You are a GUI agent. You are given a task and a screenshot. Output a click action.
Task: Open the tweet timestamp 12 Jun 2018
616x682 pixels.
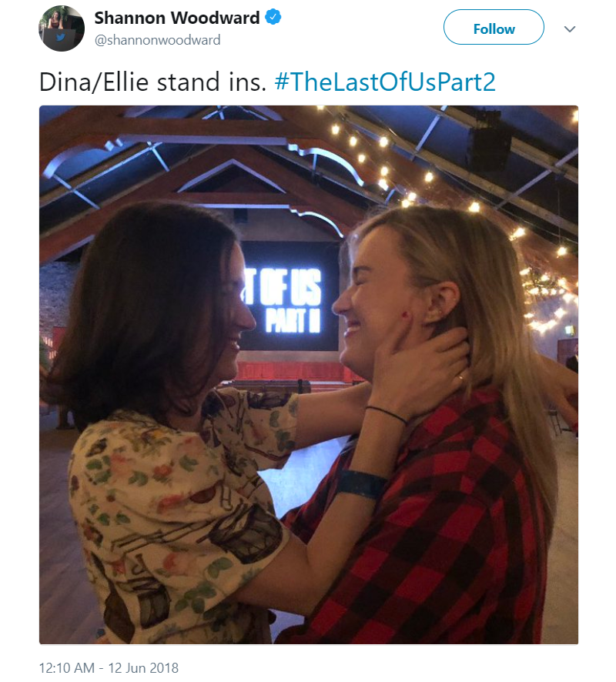pyautogui.click(x=143, y=667)
